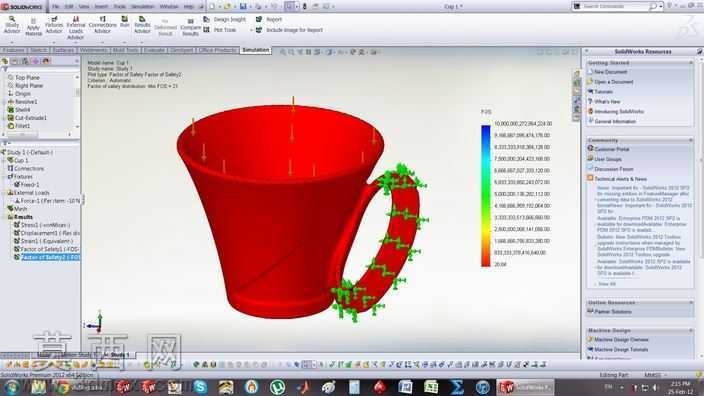Open the Edit menu
This screenshot has width=704, height=396.
tap(69, 7)
